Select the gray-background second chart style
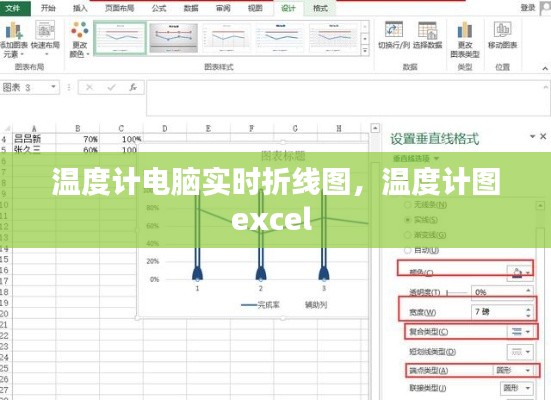This screenshot has width=551, height=400. 174,38
